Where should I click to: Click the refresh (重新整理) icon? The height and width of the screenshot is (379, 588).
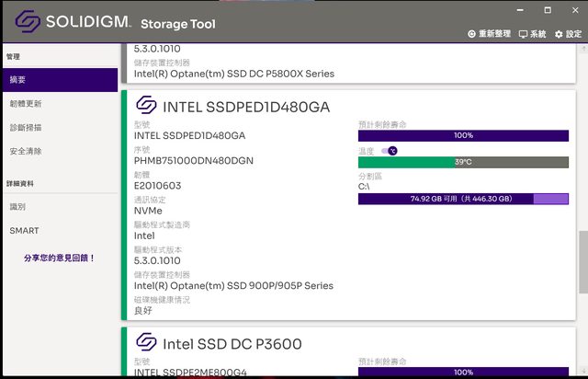[x=472, y=34]
